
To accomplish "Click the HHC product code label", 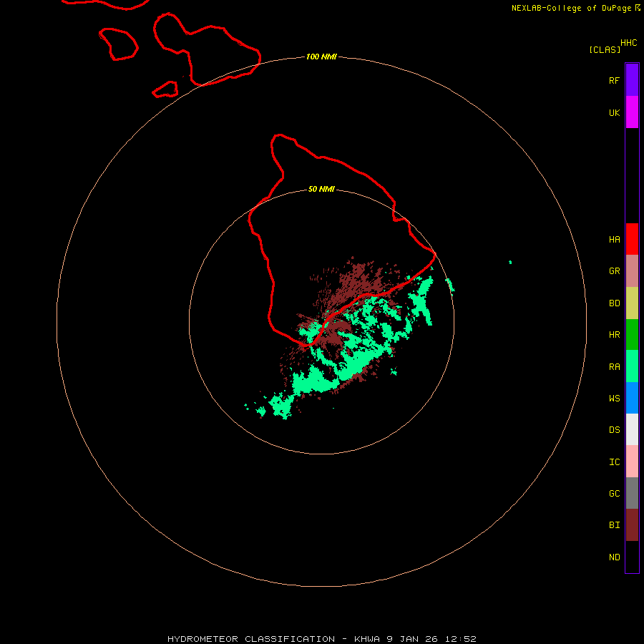I will pos(628,43).
